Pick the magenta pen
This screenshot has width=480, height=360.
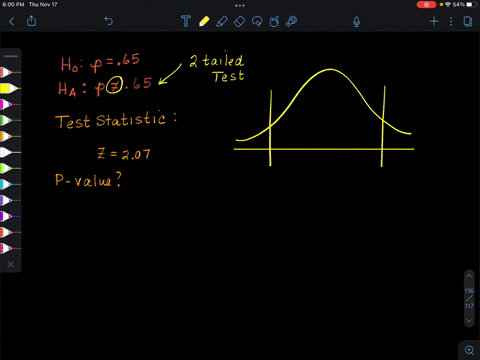tap(10, 104)
